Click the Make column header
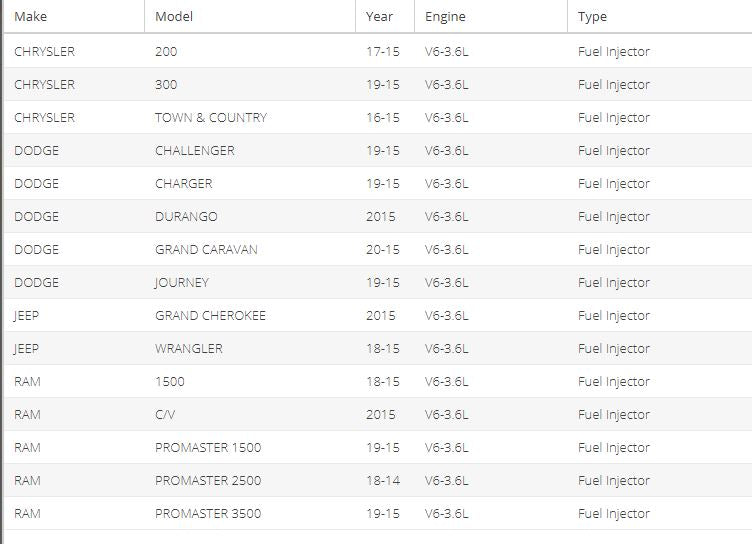 pos(74,16)
